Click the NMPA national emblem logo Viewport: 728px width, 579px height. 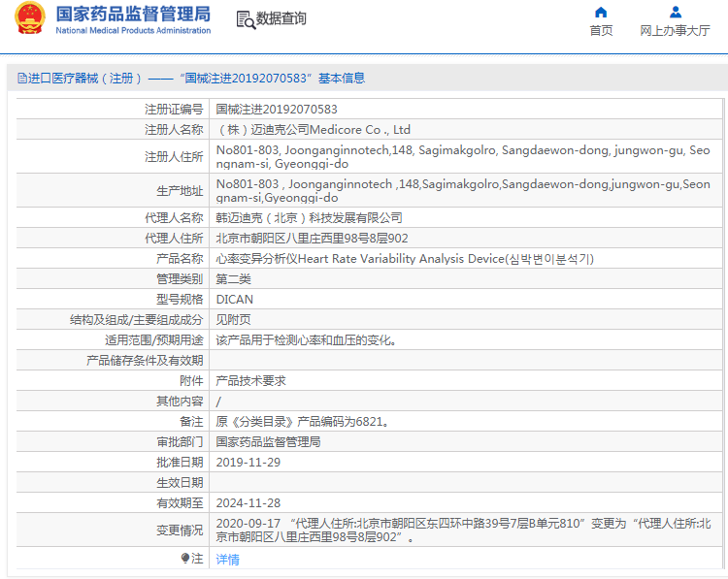tap(29, 19)
